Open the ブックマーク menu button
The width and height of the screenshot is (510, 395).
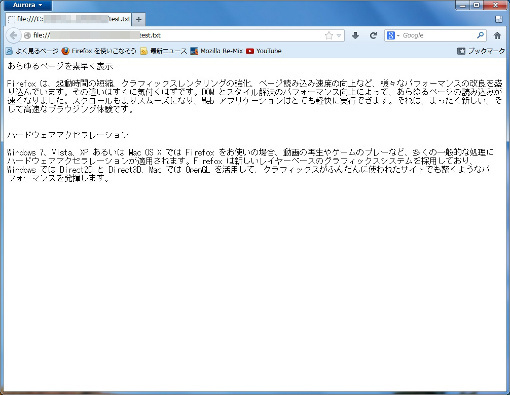(x=481, y=51)
